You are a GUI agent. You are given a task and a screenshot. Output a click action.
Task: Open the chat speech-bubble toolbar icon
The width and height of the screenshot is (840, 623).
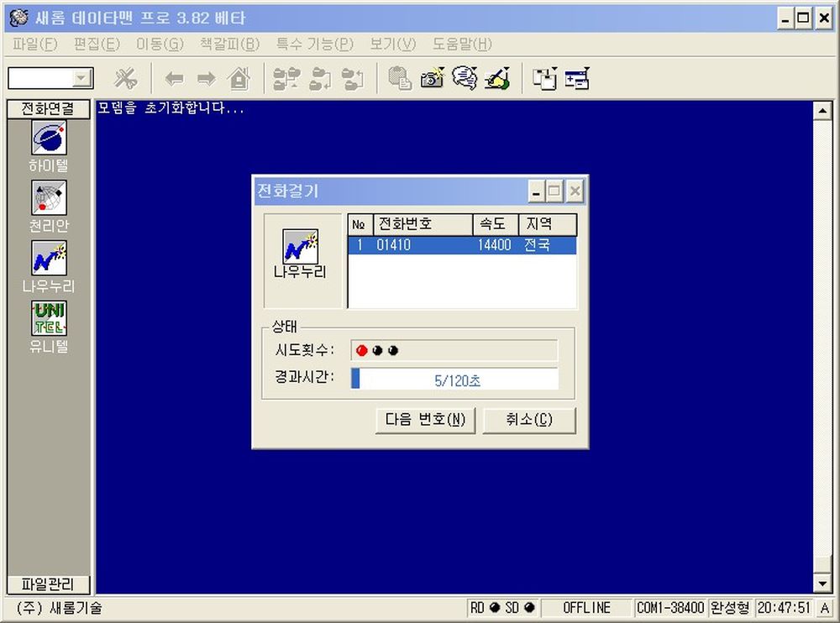point(464,79)
